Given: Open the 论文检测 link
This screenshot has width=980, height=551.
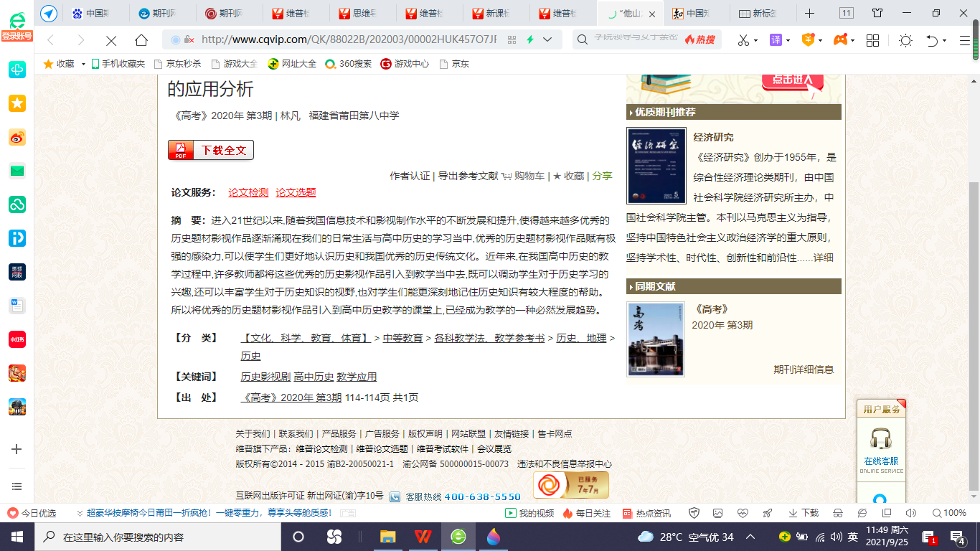Looking at the screenshot, I should click(248, 192).
